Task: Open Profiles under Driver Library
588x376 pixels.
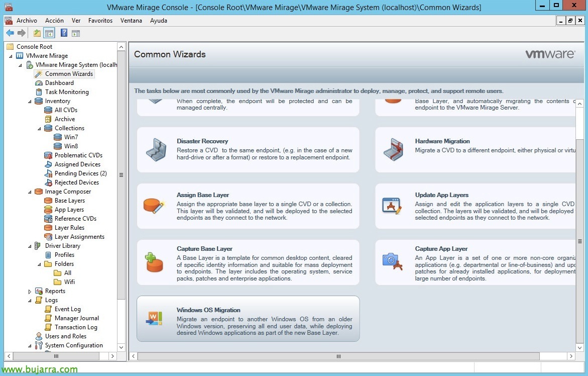Action: pos(64,255)
